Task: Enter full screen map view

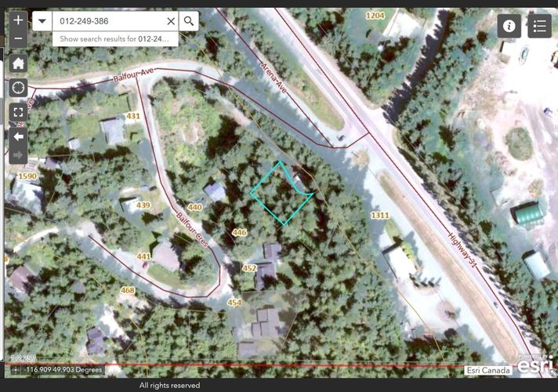Action: click(x=18, y=112)
